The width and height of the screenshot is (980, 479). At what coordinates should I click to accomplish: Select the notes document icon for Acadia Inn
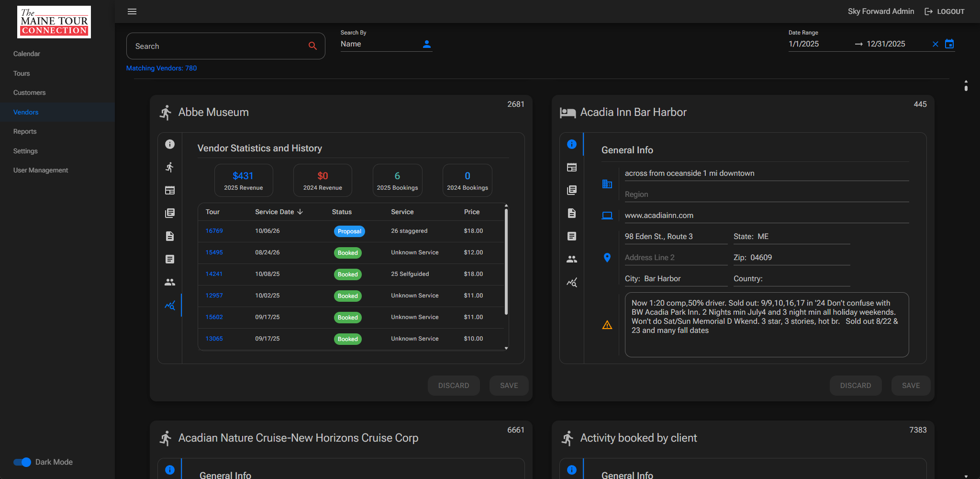coord(572,236)
